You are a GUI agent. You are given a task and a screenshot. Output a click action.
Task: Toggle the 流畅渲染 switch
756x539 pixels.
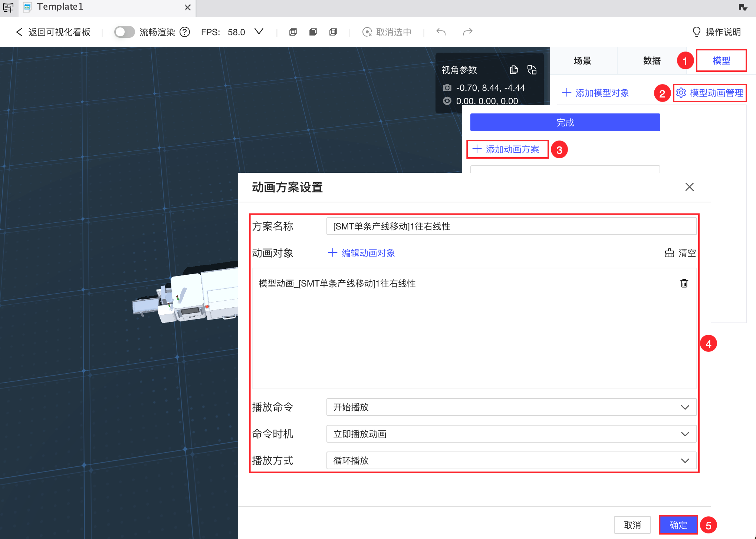pos(124,32)
